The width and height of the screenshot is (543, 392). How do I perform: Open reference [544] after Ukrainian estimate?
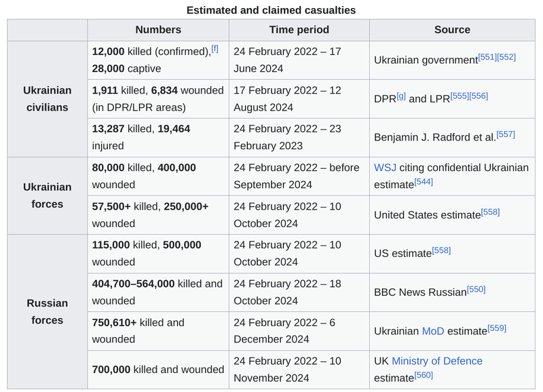point(424,182)
